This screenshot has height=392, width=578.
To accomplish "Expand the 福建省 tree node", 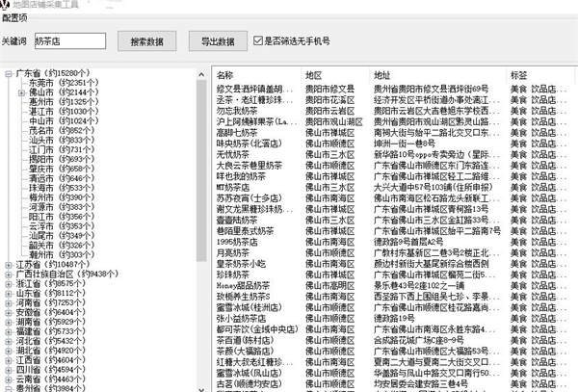I will coord(9,332).
